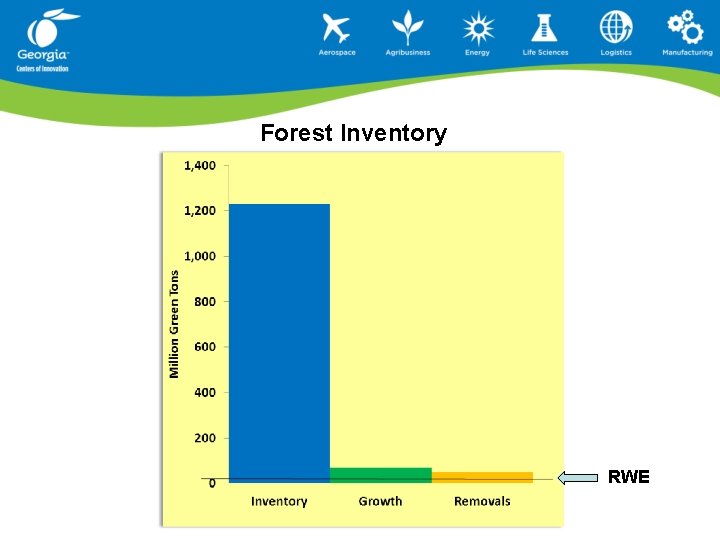Click the RWE label

pos(629,477)
